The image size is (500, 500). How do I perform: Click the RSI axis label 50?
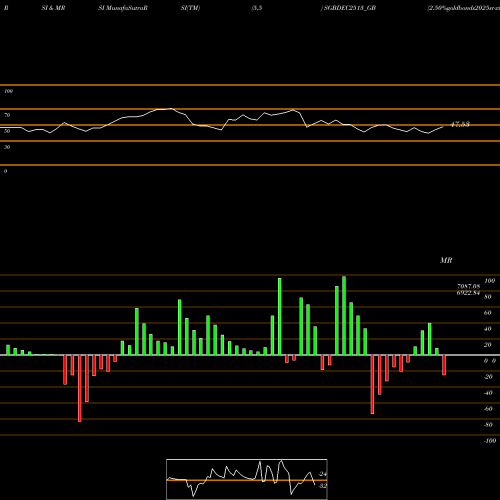click(7, 131)
